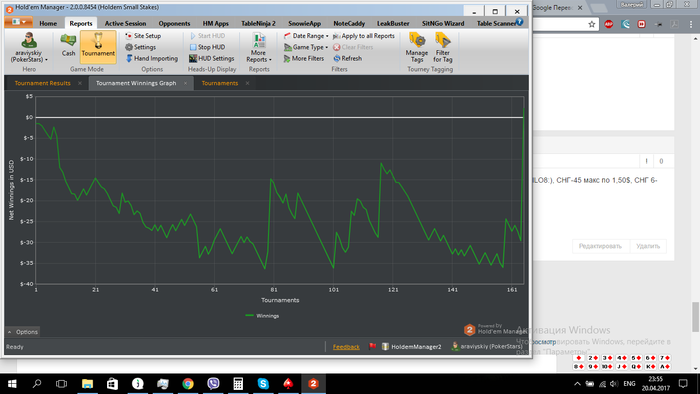
Task: Close the Tournament Winnings Graph tab
Action: point(186,83)
